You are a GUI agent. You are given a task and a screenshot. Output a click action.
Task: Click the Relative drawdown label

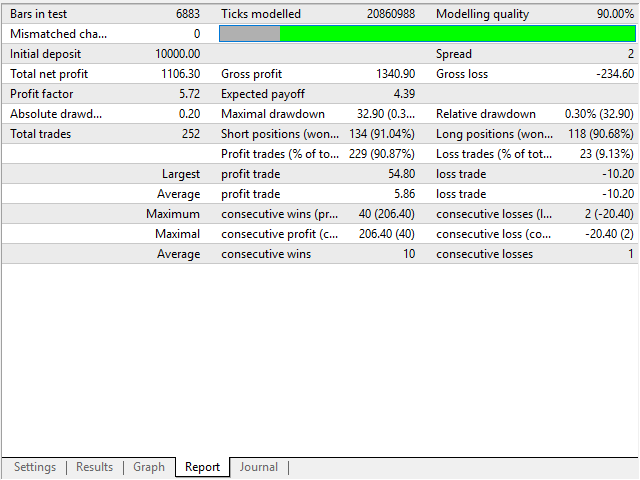click(486, 114)
